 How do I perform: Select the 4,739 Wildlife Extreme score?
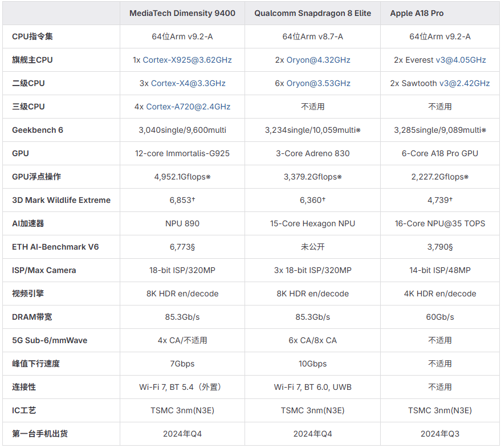point(440,200)
